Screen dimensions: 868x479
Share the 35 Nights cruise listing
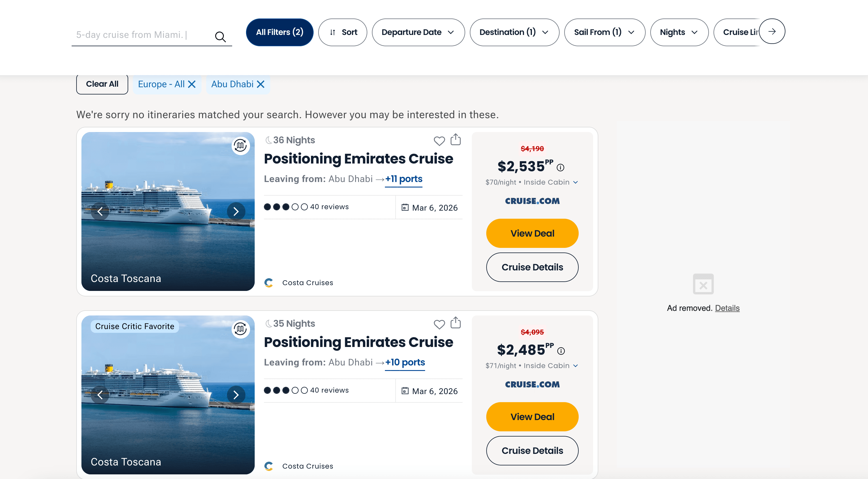pyautogui.click(x=456, y=323)
